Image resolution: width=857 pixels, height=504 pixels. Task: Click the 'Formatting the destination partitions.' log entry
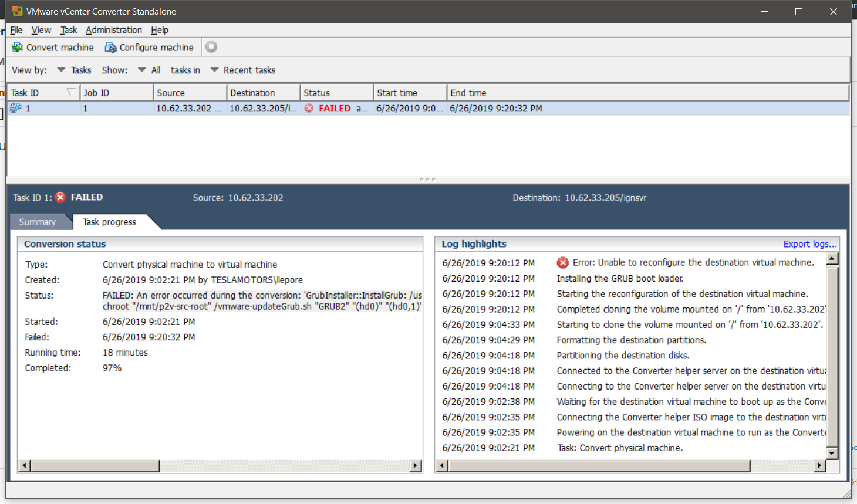click(632, 340)
